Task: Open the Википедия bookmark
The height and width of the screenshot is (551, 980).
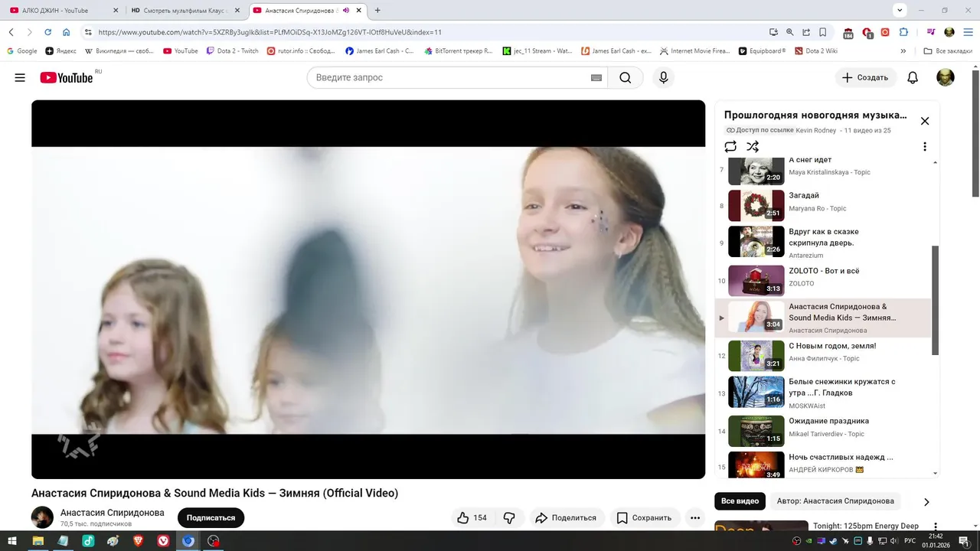Action: 119,51
